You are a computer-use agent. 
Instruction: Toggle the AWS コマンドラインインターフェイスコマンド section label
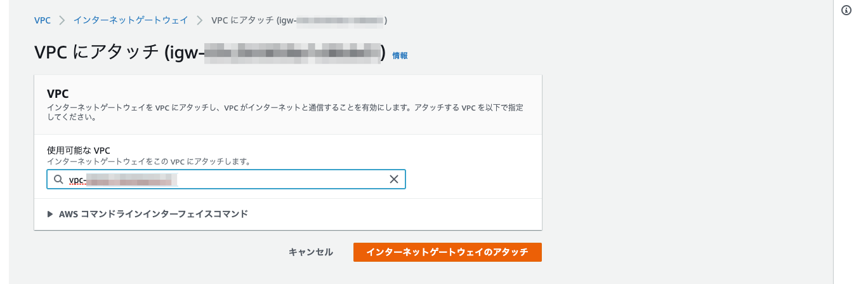pyautogui.click(x=154, y=214)
